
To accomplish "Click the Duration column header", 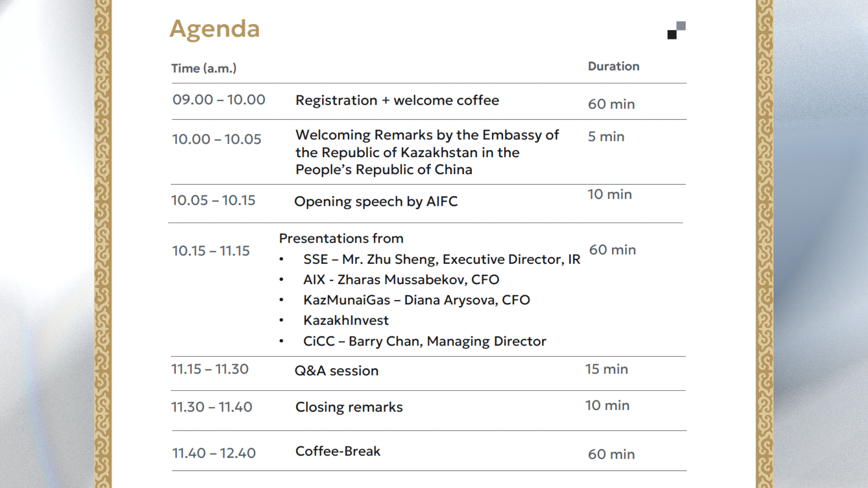I will point(613,66).
